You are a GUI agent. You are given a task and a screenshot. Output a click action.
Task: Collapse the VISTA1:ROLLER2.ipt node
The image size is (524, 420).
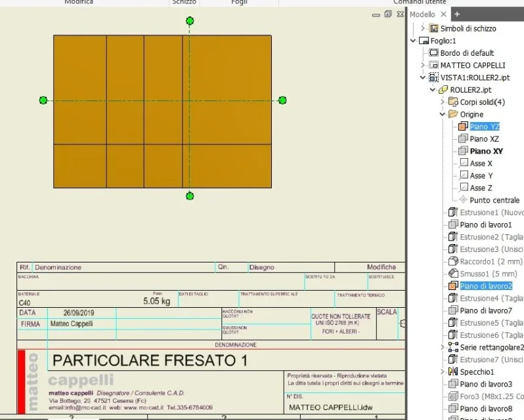tap(423, 77)
